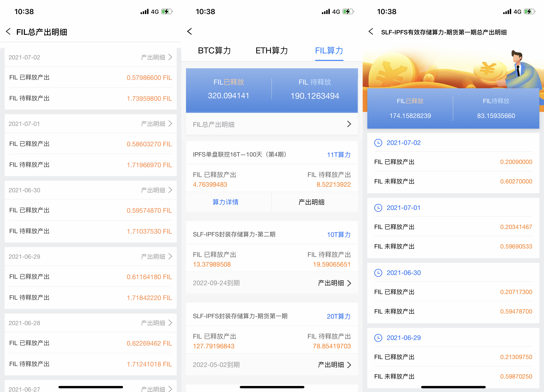Click value 83.15935660 in right banner
544x392 pixels.
coord(496,116)
